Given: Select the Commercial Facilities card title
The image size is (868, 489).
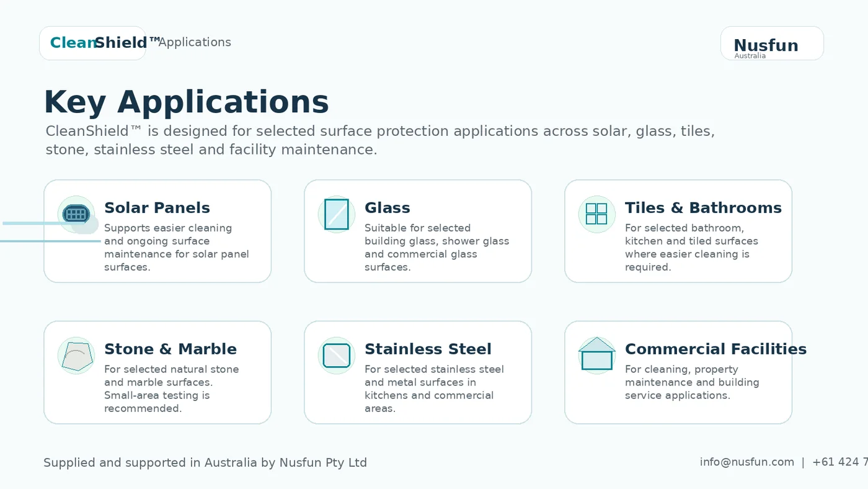Looking at the screenshot, I should (715, 349).
